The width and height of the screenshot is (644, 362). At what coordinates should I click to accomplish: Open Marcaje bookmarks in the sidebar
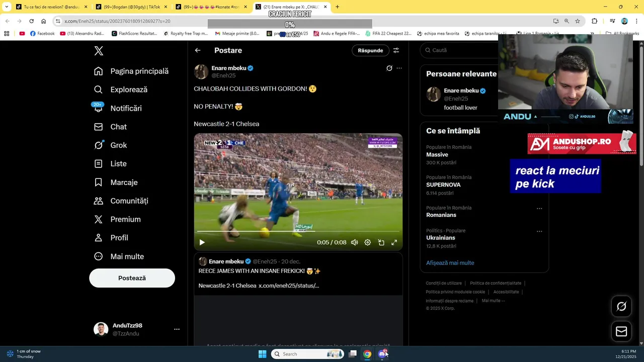point(116,183)
